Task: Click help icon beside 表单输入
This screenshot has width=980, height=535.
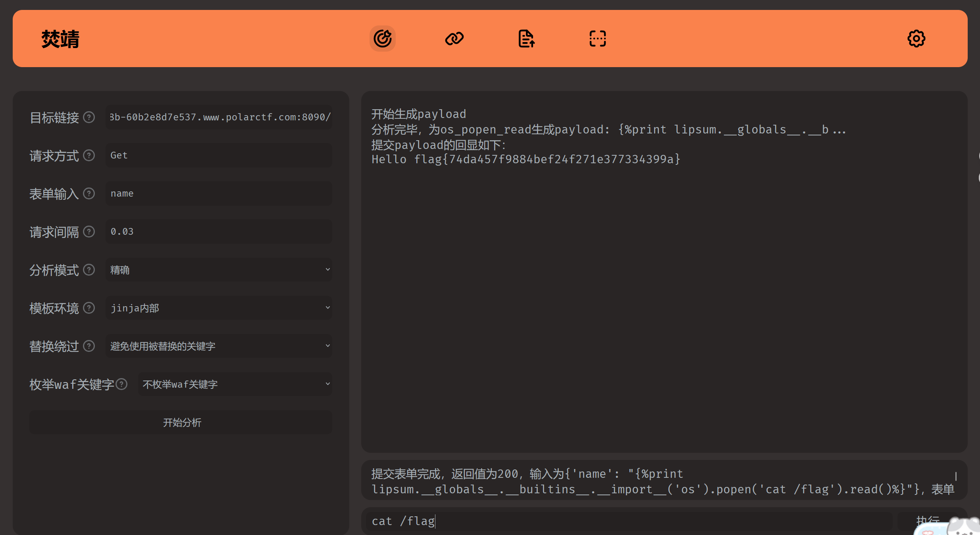Action: pos(89,193)
